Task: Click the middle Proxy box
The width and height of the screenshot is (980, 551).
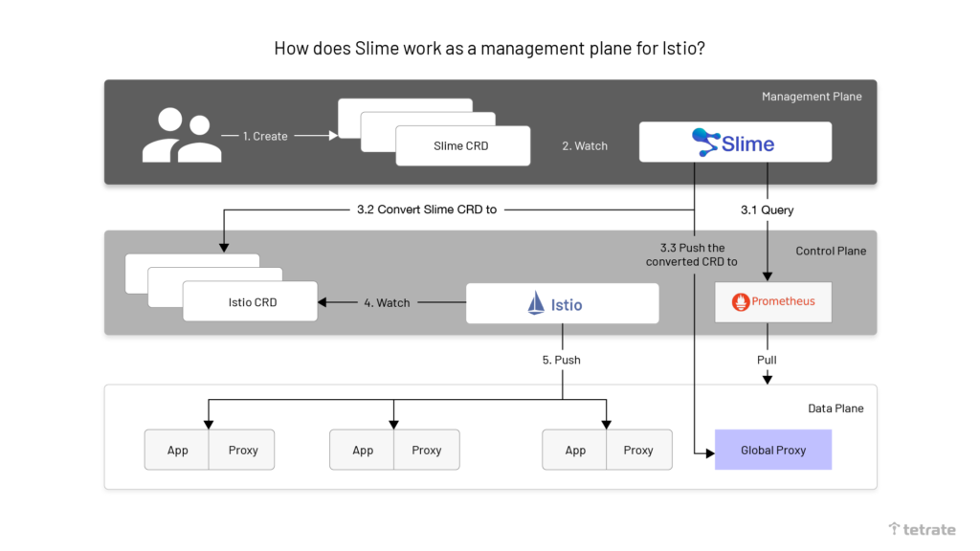Action: click(x=427, y=450)
